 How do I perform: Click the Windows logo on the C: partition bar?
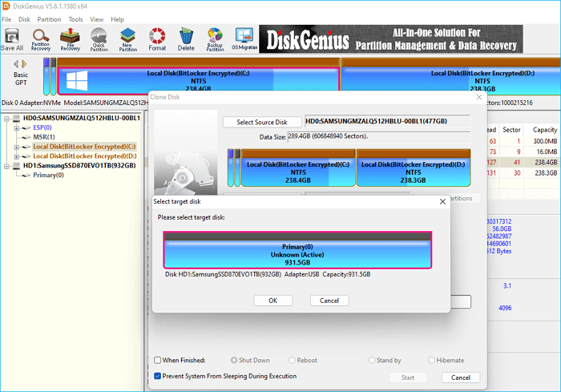(x=77, y=80)
